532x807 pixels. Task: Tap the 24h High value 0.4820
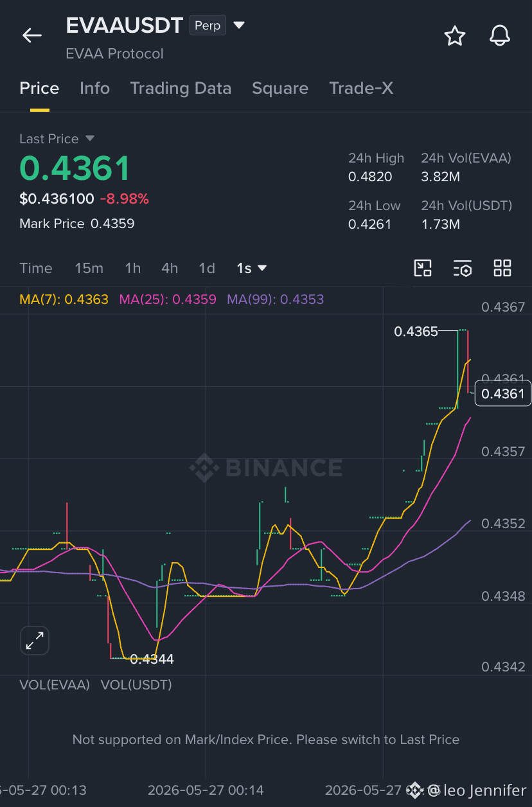coord(370,177)
